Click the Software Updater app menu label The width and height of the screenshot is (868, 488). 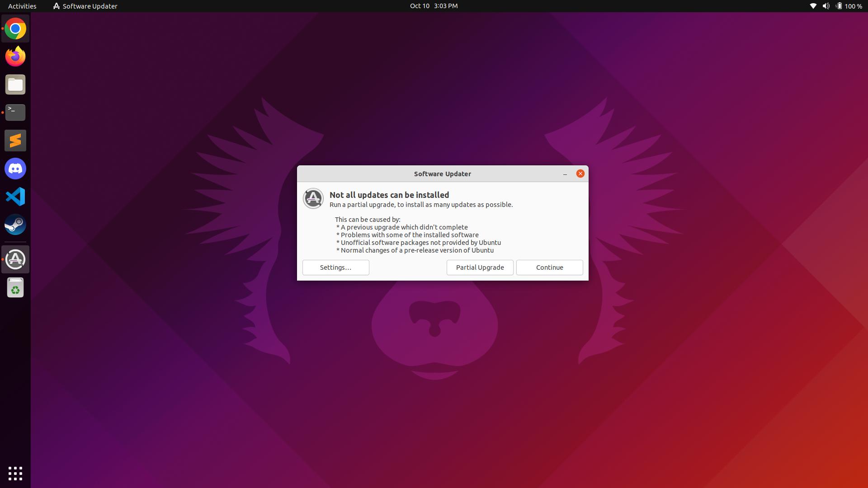click(x=90, y=6)
